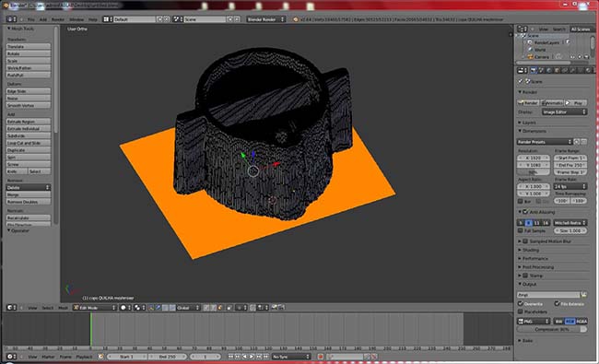The width and height of the screenshot is (599, 364).
Task: Click the viewport shading sphere icon
Action: tap(125, 308)
